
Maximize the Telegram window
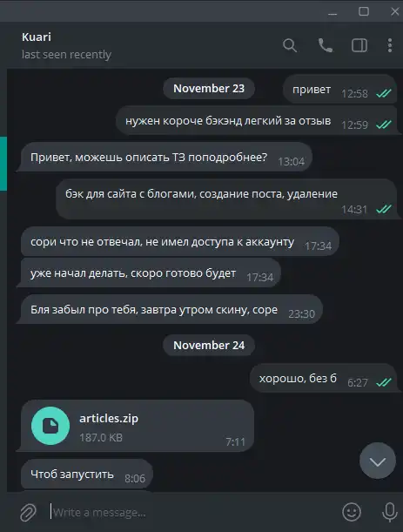(x=364, y=11)
